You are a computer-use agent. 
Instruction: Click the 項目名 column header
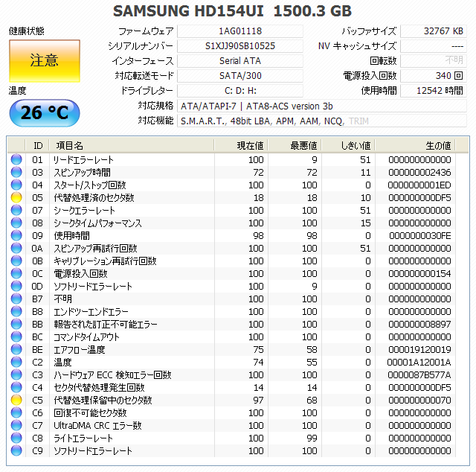coord(132,146)
